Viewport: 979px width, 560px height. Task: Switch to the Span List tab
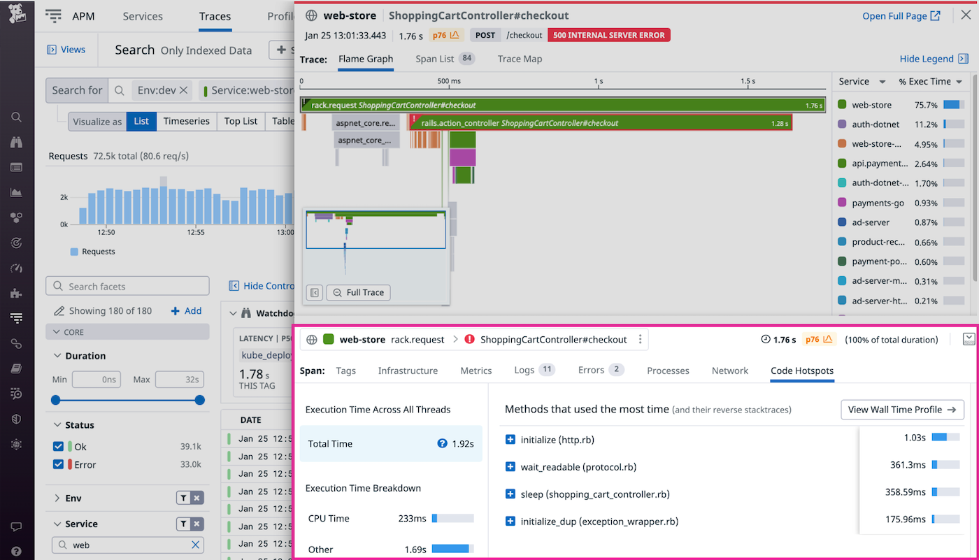click(x=434, y=59)
